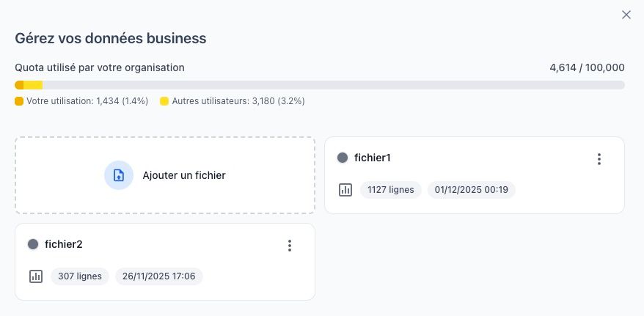Click the 01/12/2025 00:19 date badge
Viewport: 644px width, 316px height.
472,190
